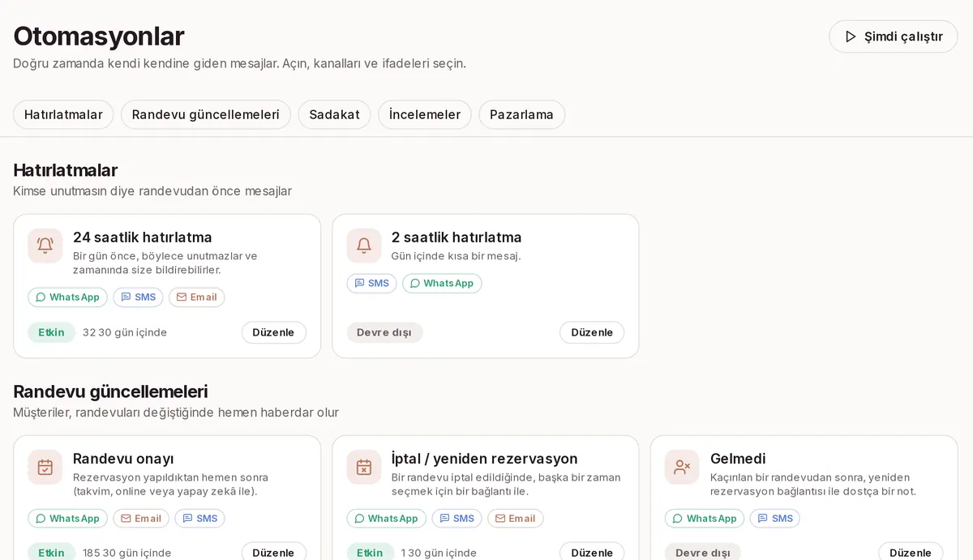Select Email channel chip on Randevu onayı
973x560 pixels.
(141, 519)
